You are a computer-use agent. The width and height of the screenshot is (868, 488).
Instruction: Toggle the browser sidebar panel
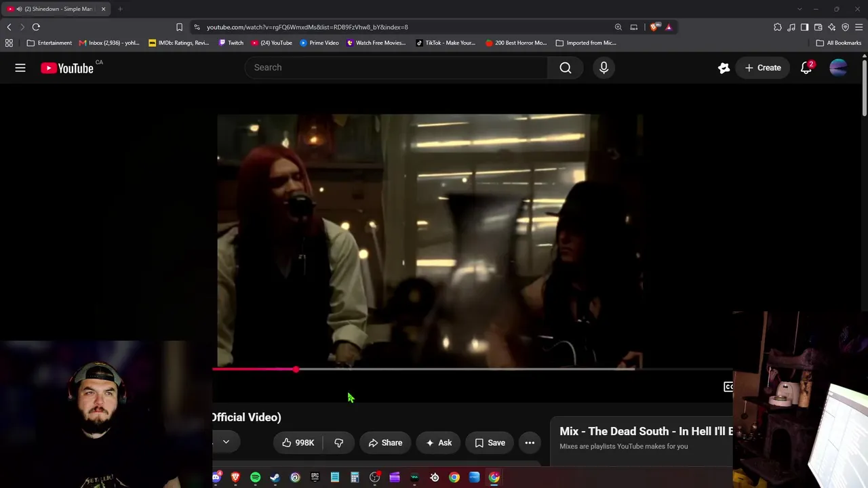tap(805, 27)
